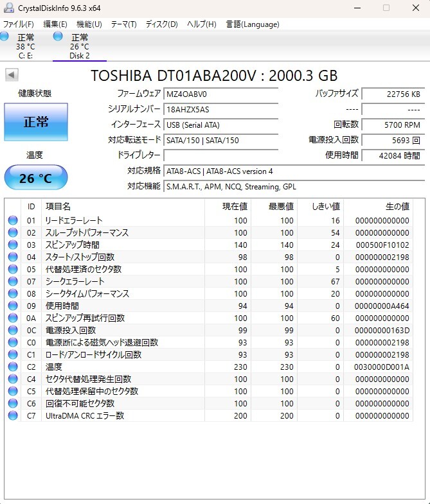
Task: Click status orb for UltraDMA CRC エラー数 row
Action: (13, 415)
